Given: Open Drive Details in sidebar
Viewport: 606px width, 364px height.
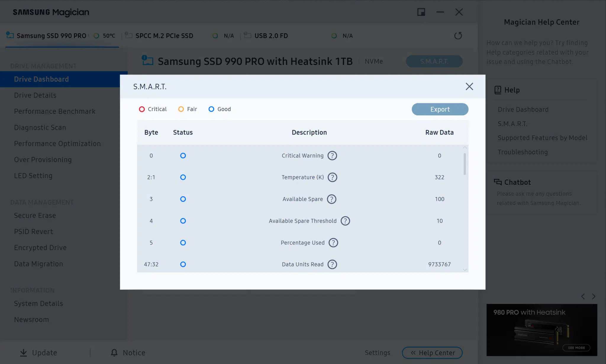Looking at the screenshot, I should 35,95.
